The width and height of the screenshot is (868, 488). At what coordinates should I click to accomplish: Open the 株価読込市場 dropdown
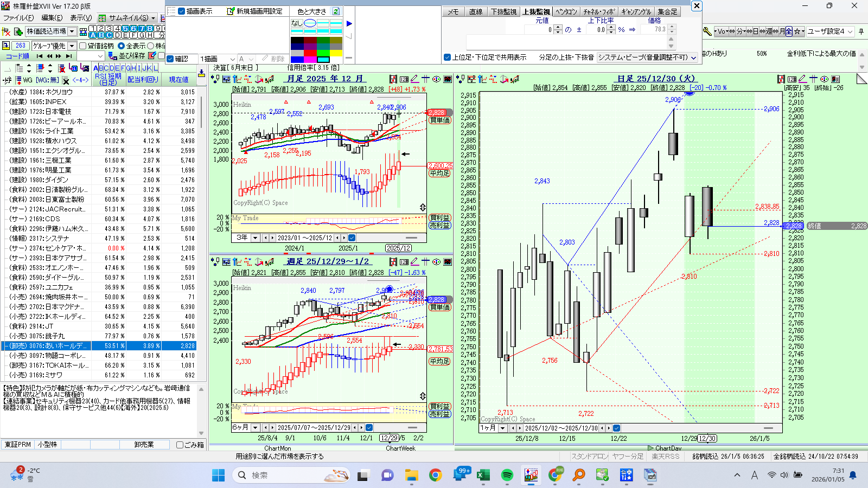[x=72, y=31]
